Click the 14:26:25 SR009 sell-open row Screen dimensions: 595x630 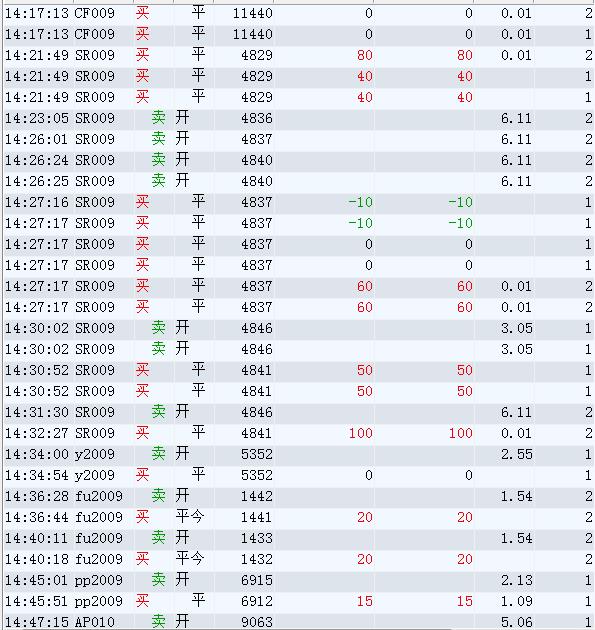click(x=299, y=181)
